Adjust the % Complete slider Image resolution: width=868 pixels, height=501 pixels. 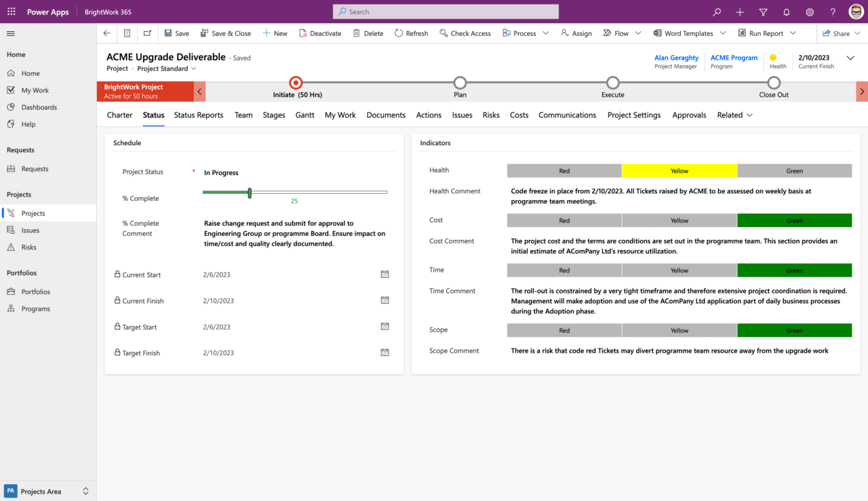click(x=250, y=193)
